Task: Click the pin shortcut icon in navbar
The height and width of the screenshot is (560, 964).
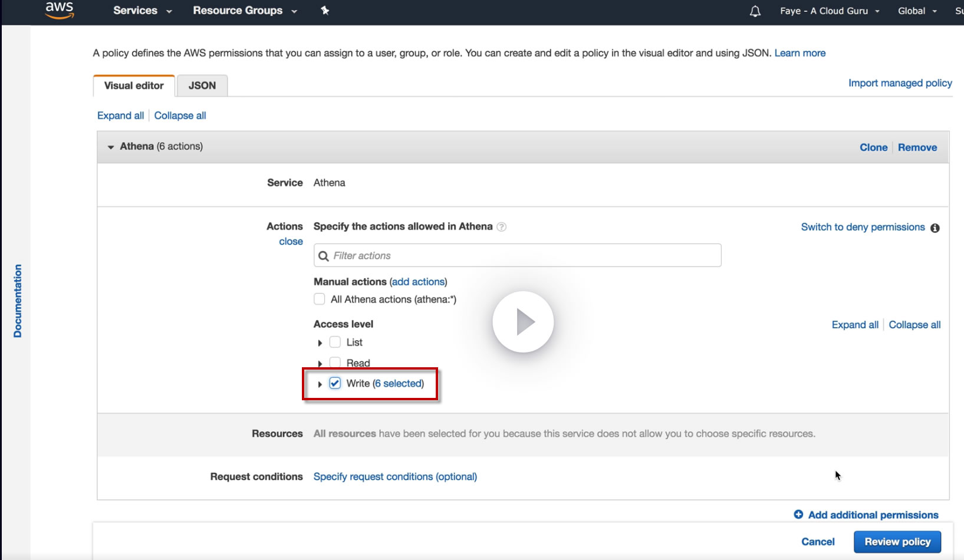Action: (x=325, y=11)
